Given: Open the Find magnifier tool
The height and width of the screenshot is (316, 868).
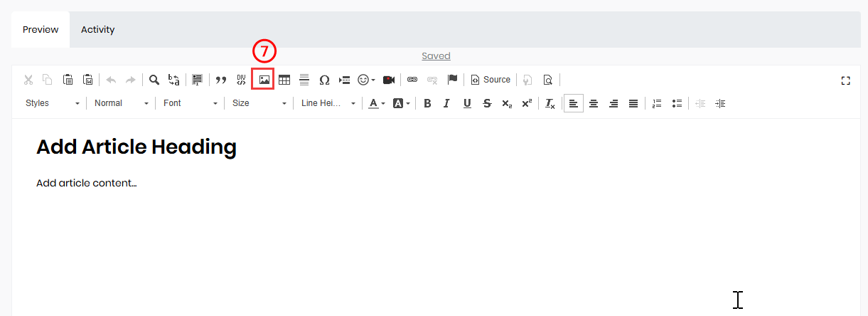Looking at the screenshot, I should pyautogui.click(x=154, y=80).
